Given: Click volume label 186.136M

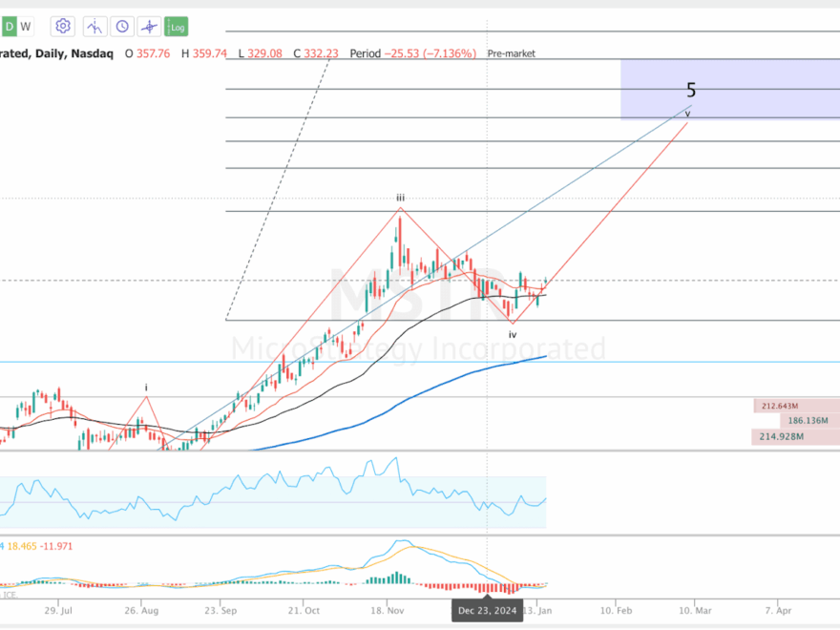Looking at the screenshot, I should (x=808, y=421).
